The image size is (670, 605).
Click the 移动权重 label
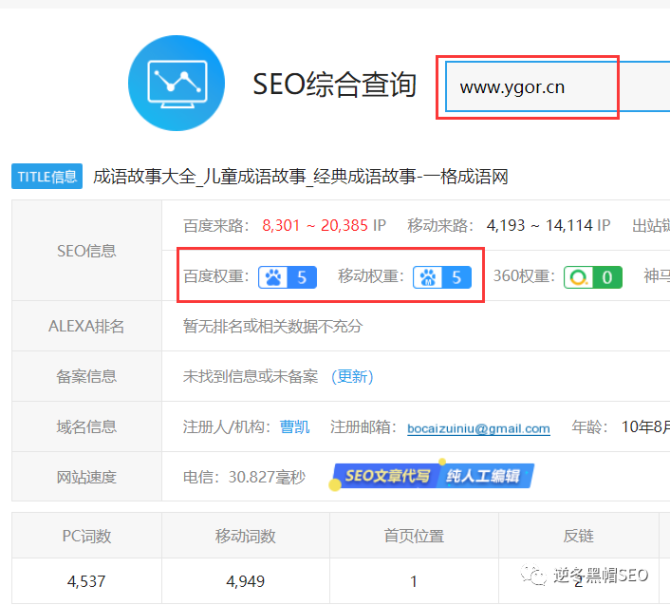click(371, 276)
